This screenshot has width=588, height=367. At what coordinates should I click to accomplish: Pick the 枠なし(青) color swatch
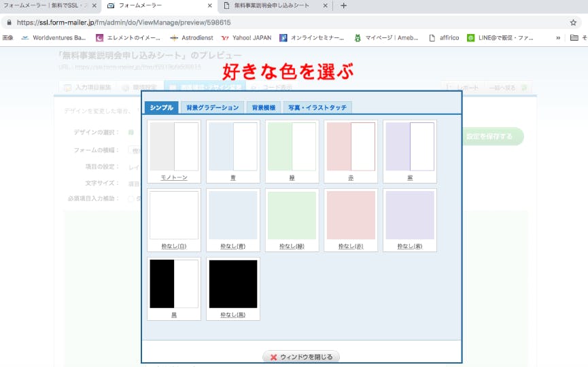[x=233, y=215]
